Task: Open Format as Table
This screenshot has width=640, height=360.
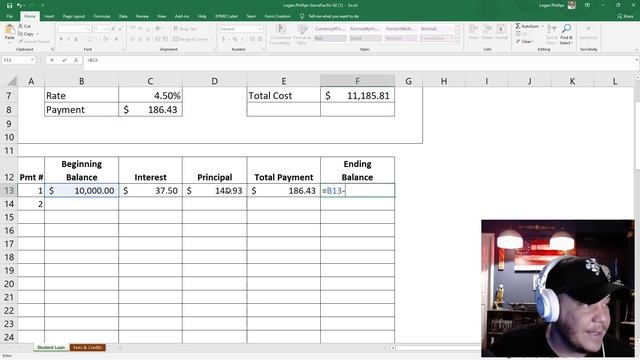Action: pos(302,34)
